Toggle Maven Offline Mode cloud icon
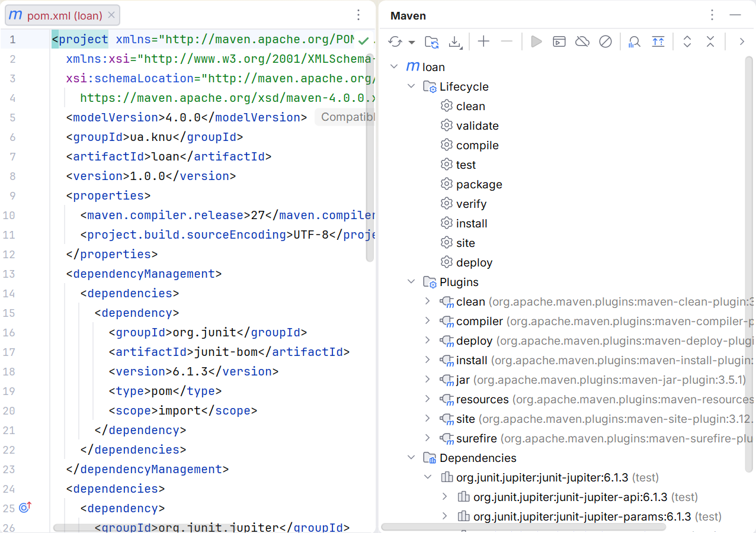Viewport: 756px width, 533px height. click(582, 41)
